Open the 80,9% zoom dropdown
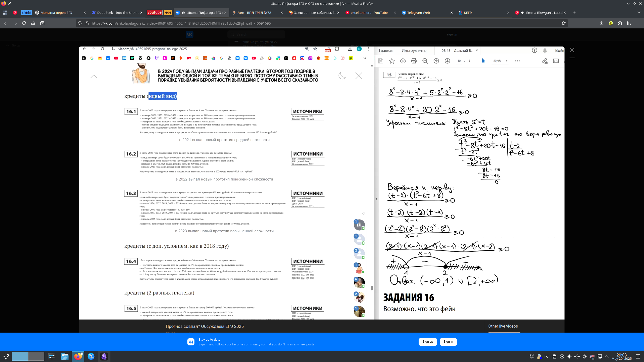Image resolution: width=644 pixels, height=362 pixels. [x=506, y=61]
